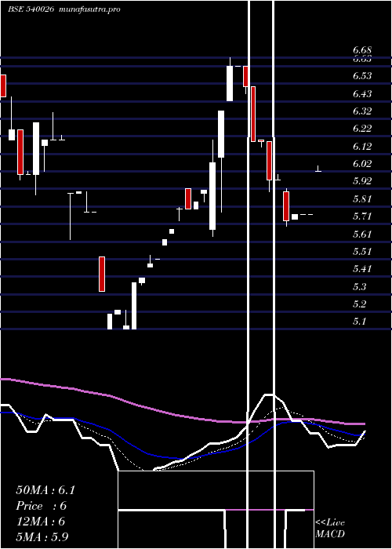Click the red candle between 5.3 and 5.51
The height and width of the screenshot is (549, 392).
[x=102, y=274]
